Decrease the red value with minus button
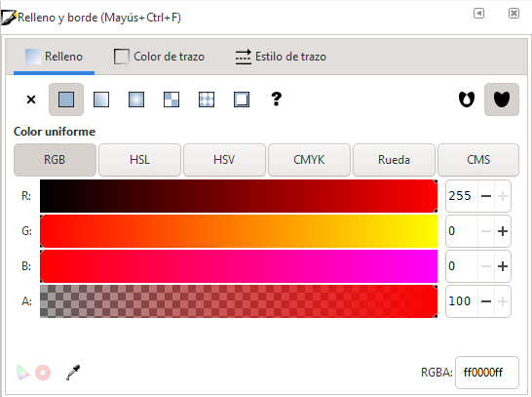This screenshot has height=397, width=532. point(486,196)
